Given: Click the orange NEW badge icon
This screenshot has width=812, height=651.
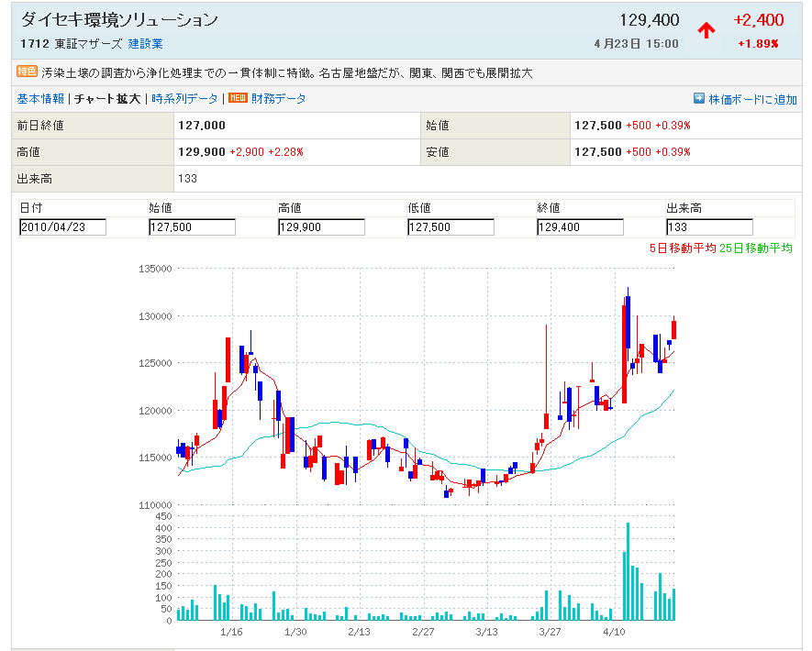Looking at the screenshot, I should pyautogui.click(x=238, y=98).
